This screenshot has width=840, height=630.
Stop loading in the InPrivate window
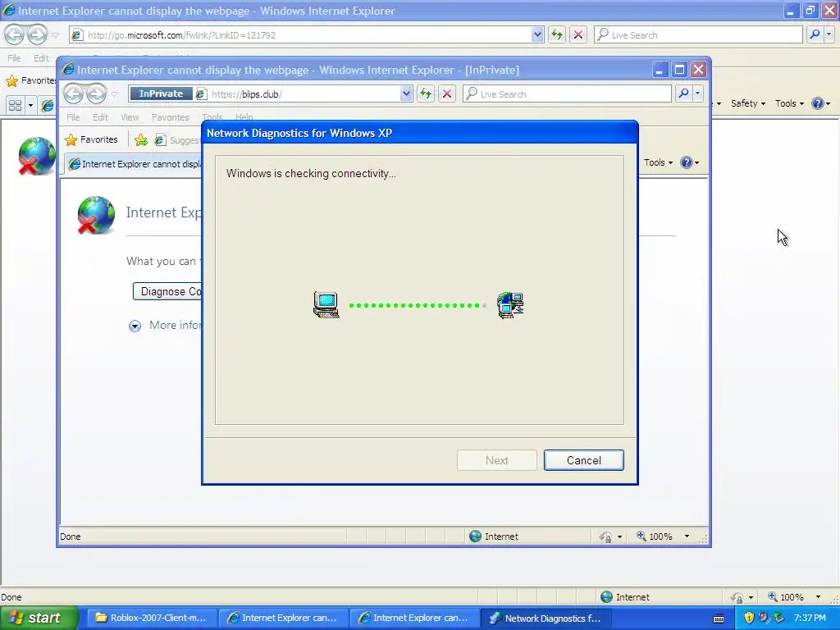(x=447, y=94)
